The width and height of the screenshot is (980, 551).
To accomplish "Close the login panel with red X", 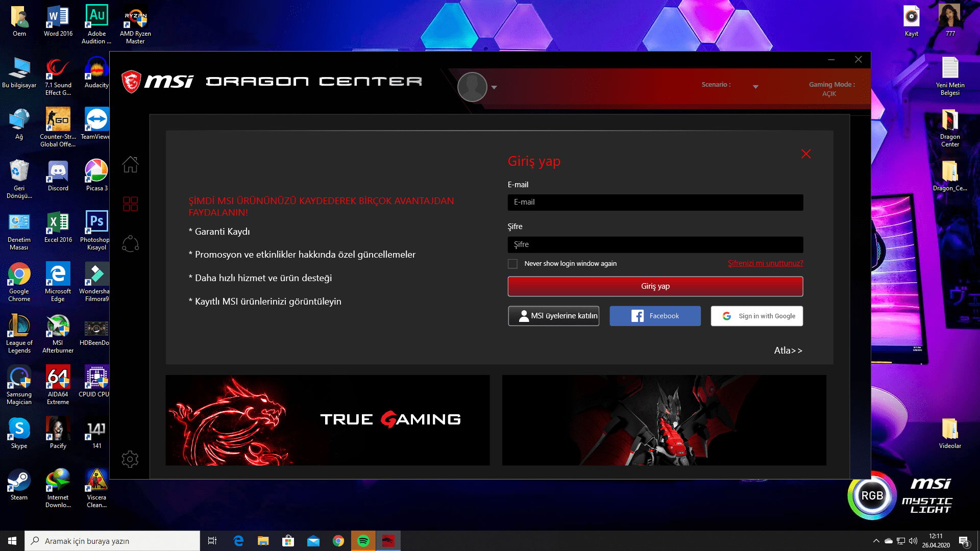I will pyautogui.click(x=806, y=154).
